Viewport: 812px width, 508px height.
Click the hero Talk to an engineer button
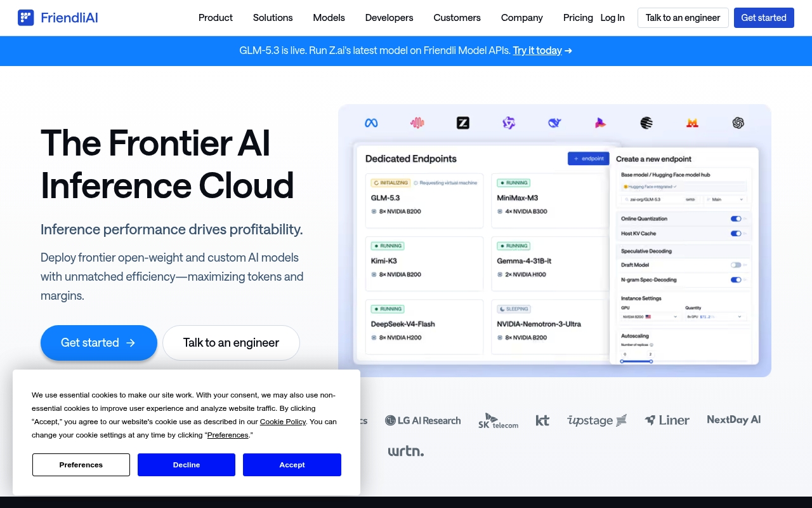(231, 343)
